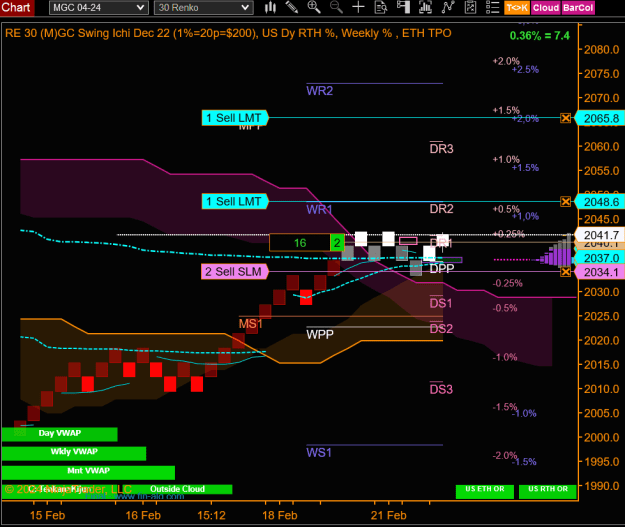This screenshot has height=527, width=625.
Task: Cancel the 2065.8 sell limit order X
Action: point(565,118)
